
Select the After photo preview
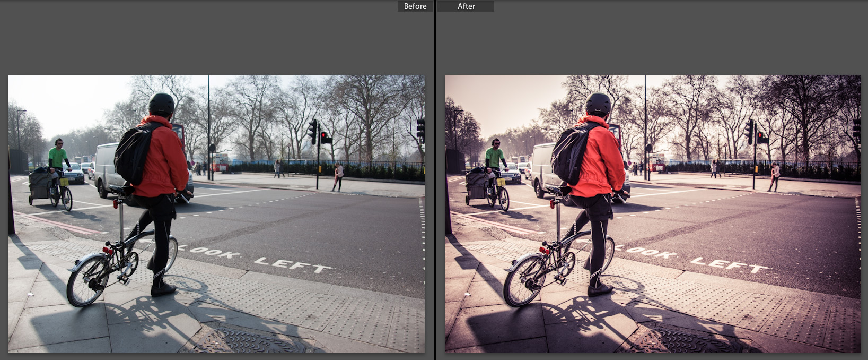tap(653, 213)
